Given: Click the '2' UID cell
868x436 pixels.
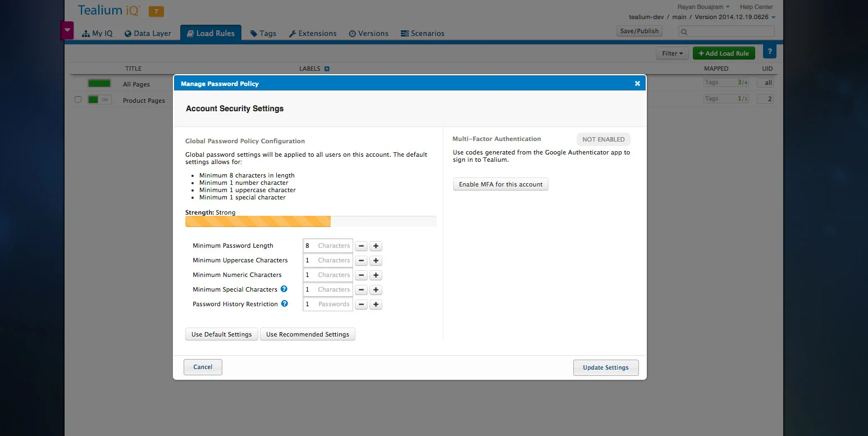Looking at the screenshot, I should click(x=766, y=99).
